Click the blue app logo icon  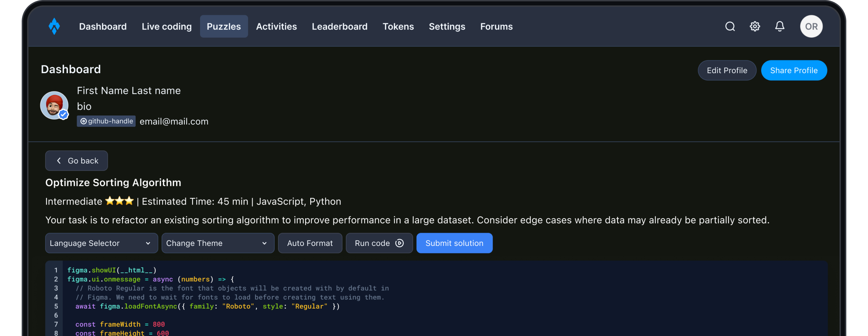(x=54, y=26)
